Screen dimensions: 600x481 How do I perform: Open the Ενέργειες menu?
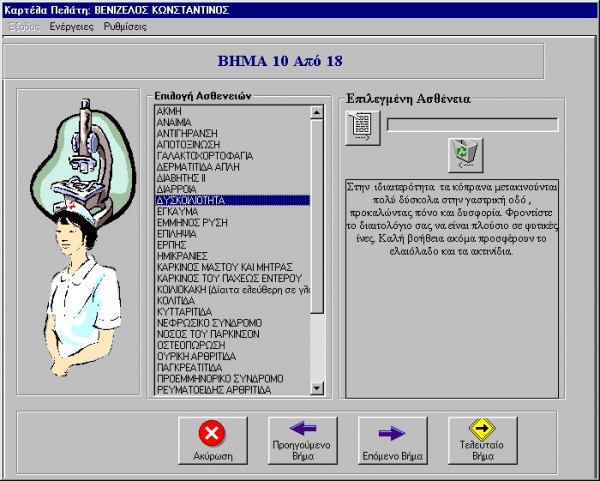(73, 26)
